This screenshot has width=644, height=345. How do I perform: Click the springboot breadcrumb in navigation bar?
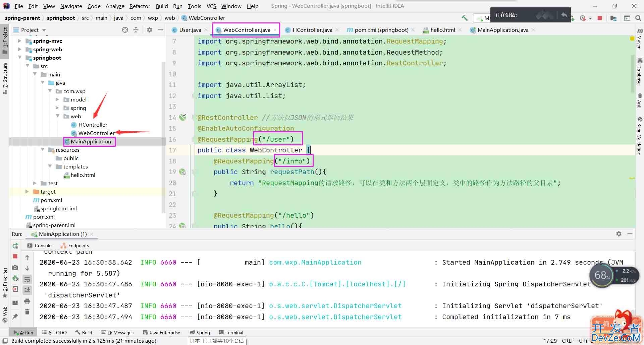point(61,18)
